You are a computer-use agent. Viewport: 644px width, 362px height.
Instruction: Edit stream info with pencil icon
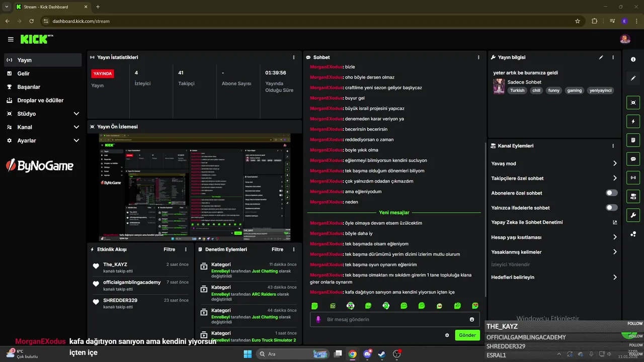601,57
